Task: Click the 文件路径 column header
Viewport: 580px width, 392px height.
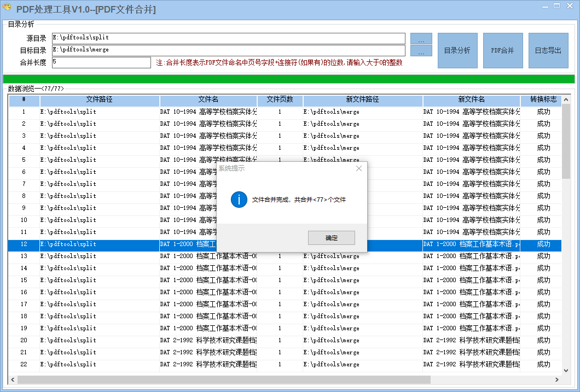Action: coord(100,100)
